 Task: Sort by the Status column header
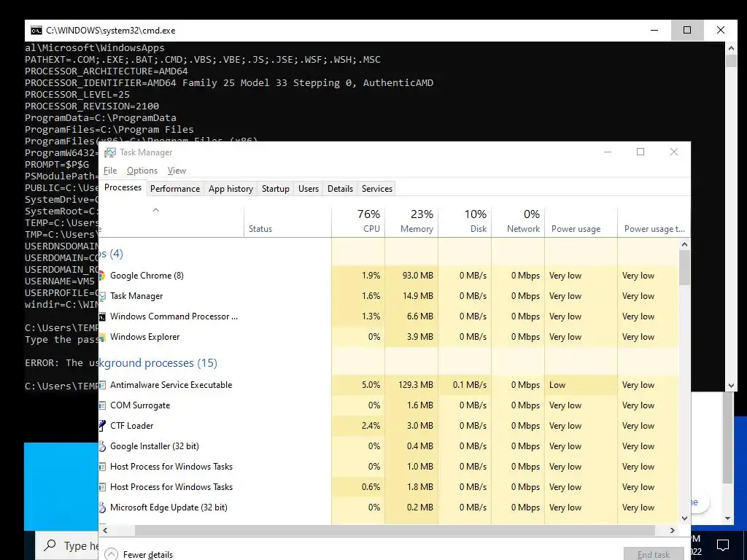pyautogui.click(x=287, y=222)
